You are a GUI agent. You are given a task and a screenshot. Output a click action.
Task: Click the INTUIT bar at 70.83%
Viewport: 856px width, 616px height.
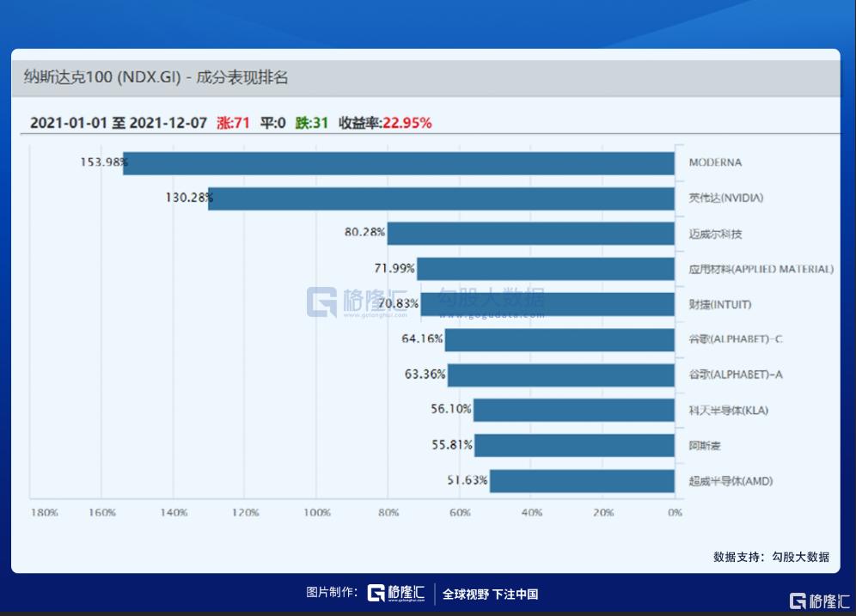click(547, 304)
